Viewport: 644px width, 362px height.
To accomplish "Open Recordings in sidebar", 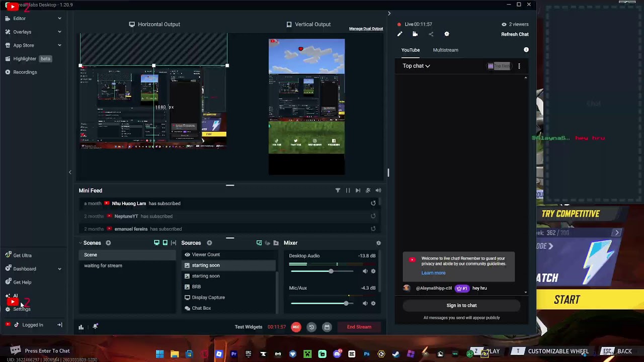I will coord(21,72).
